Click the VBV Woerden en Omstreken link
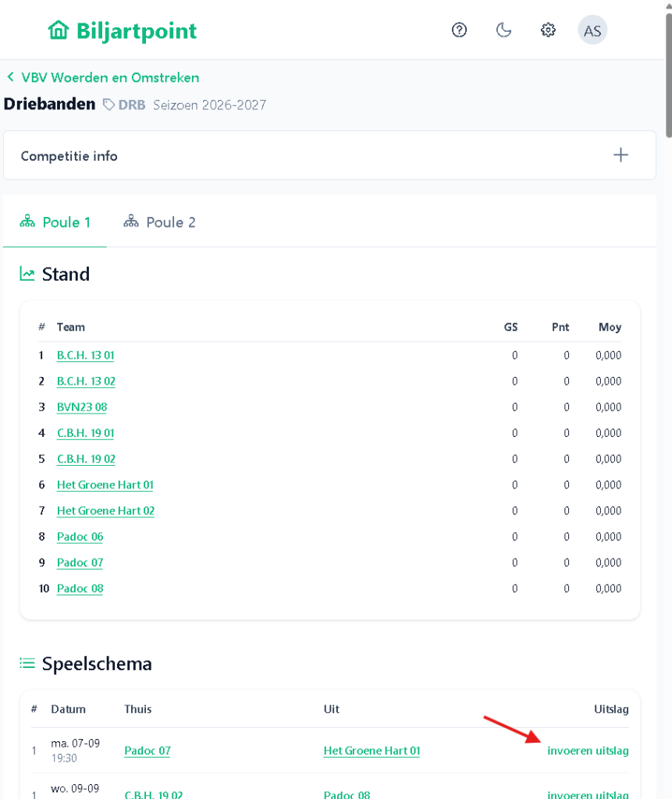Viewport: 672px width, 799px height. [x=110, y=77]
